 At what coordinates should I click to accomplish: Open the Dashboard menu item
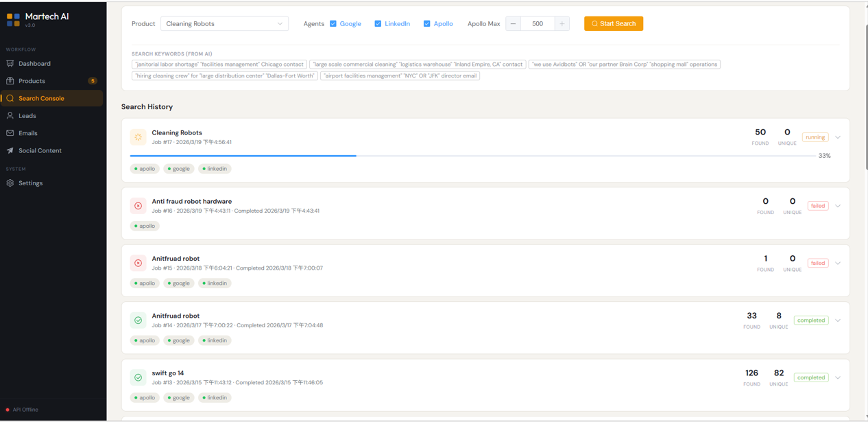coord(52,64)
